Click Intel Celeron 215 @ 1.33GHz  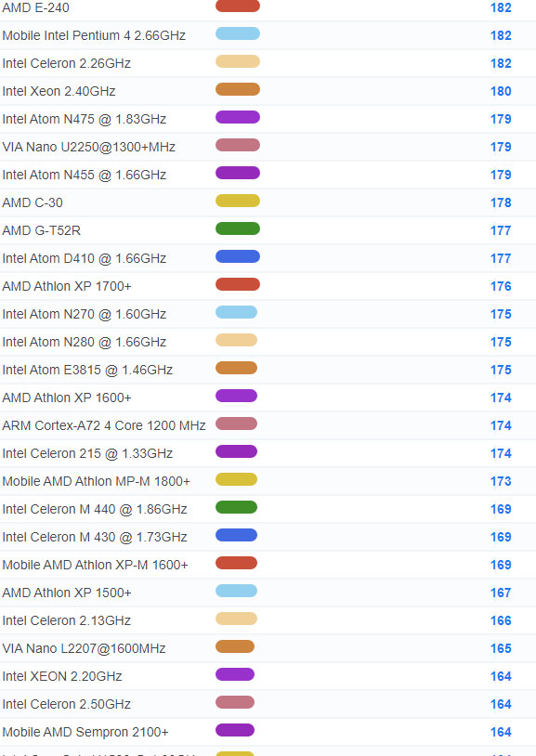point(87,454)
